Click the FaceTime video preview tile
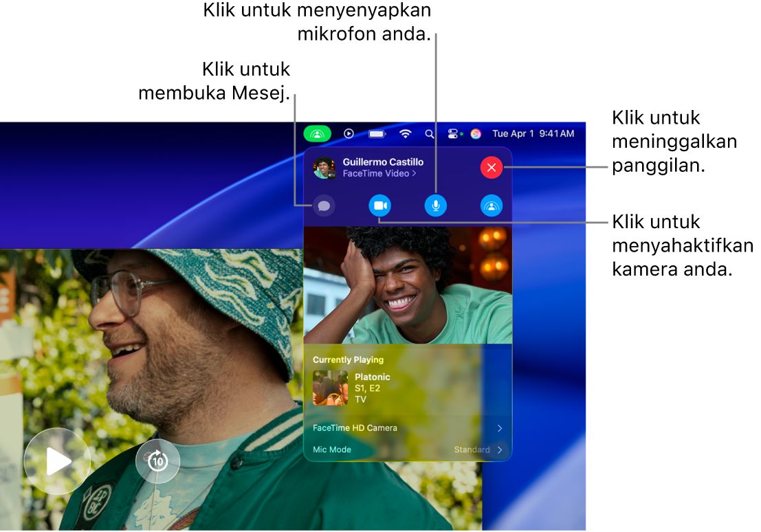This screenshot has height=532, width=761. pyautogui.click(x=408, y=285)
